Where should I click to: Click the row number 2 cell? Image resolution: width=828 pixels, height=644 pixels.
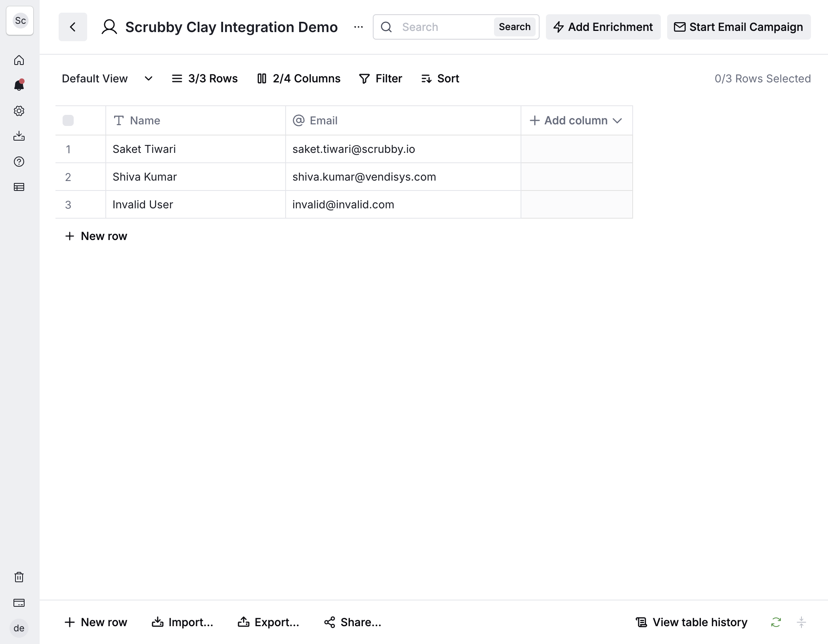80,177
